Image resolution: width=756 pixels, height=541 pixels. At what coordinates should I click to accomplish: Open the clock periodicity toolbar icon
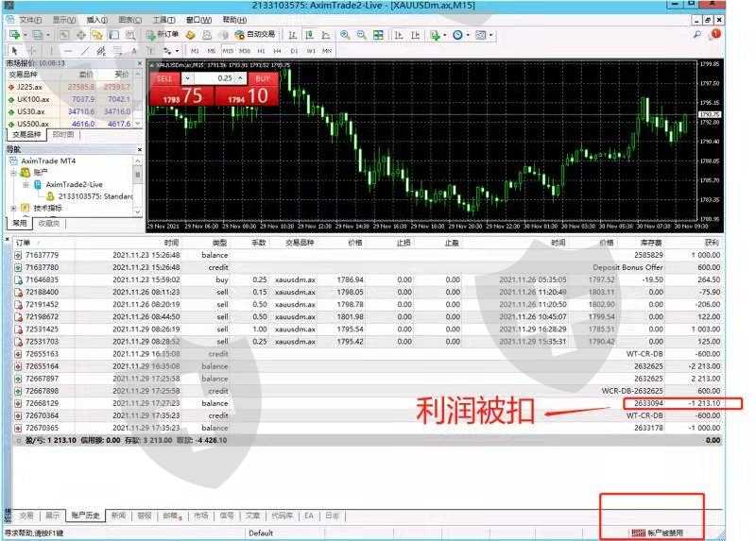pyautogui.click(x=458, y=35)
